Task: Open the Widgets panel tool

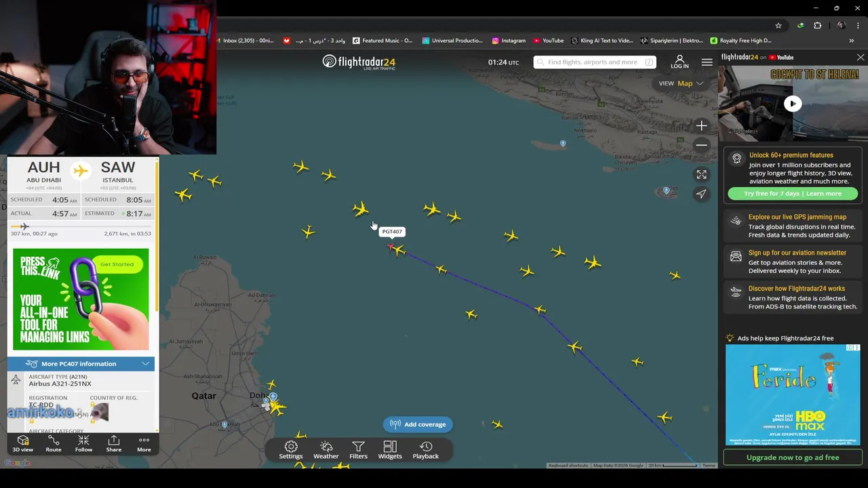Action: point(390,450)
